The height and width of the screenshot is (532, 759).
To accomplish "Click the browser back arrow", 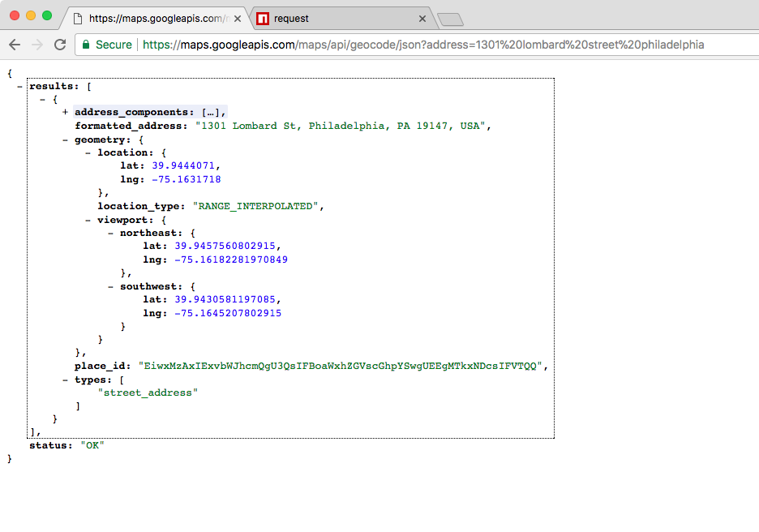I will (14, 45).
